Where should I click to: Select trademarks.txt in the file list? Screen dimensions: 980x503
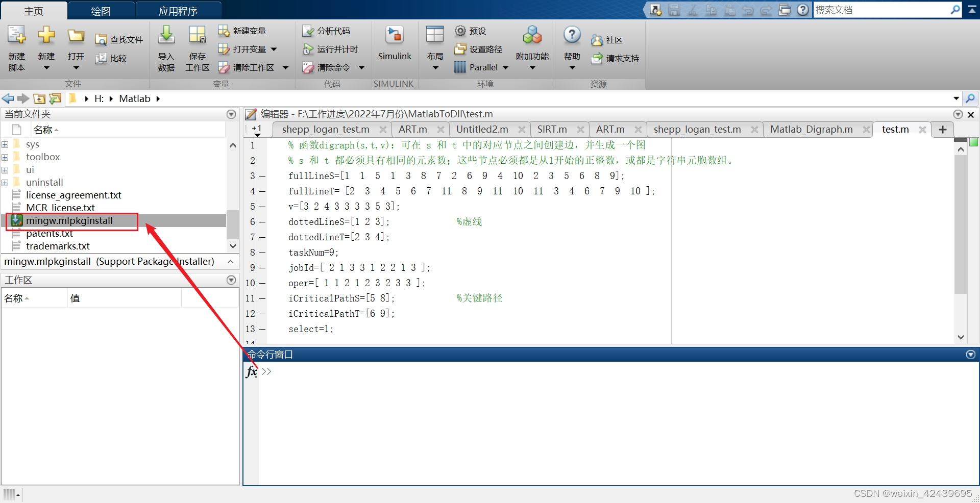[x=58, y=246]
